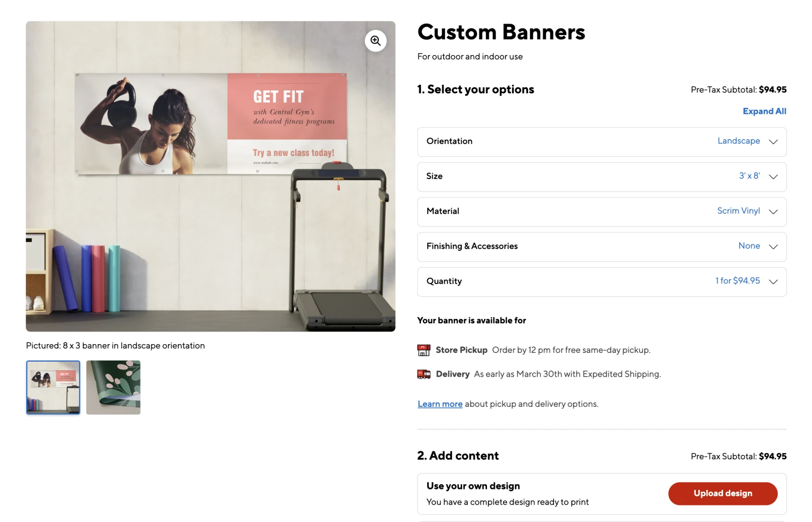Viewport: 812px width, 522px height.
Task: Open the Size options labeled 3' x 8'
Action: pyautogui.click(x=601, y=176)
